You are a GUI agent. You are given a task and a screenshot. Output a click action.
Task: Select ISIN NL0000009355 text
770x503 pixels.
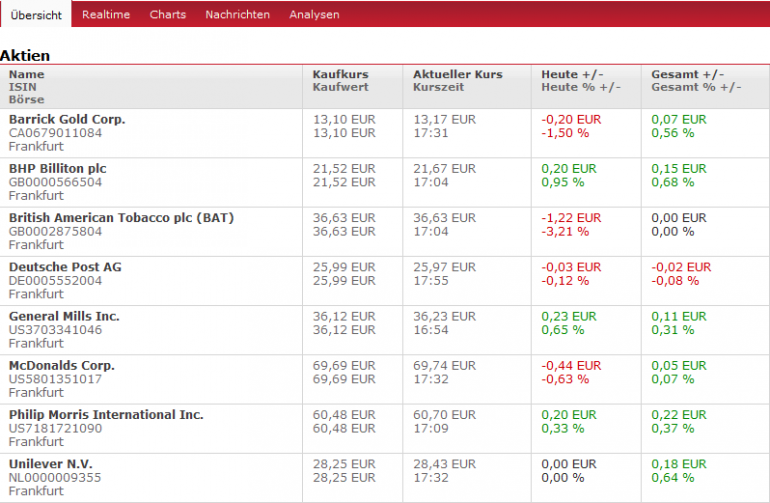pyautogui.click(x=55, y=477)
